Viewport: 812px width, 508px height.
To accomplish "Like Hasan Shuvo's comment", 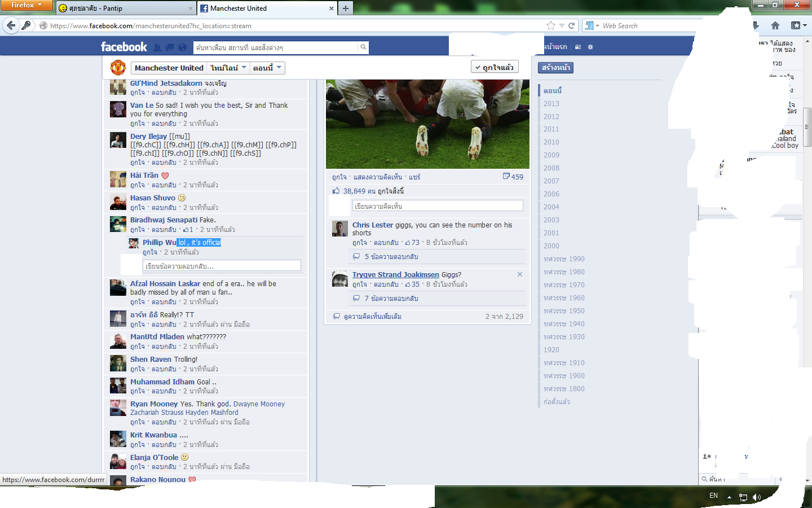I will pos(138,208).
